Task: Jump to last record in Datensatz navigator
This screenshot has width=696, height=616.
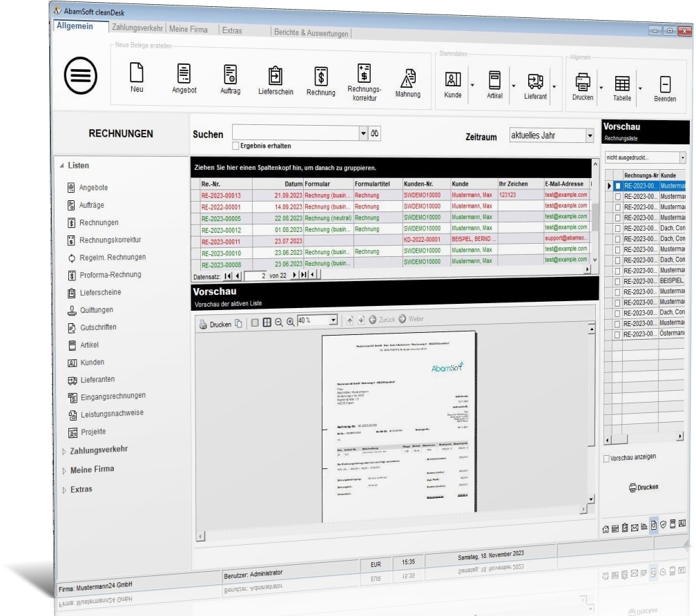Action: (x=303, y=275)
